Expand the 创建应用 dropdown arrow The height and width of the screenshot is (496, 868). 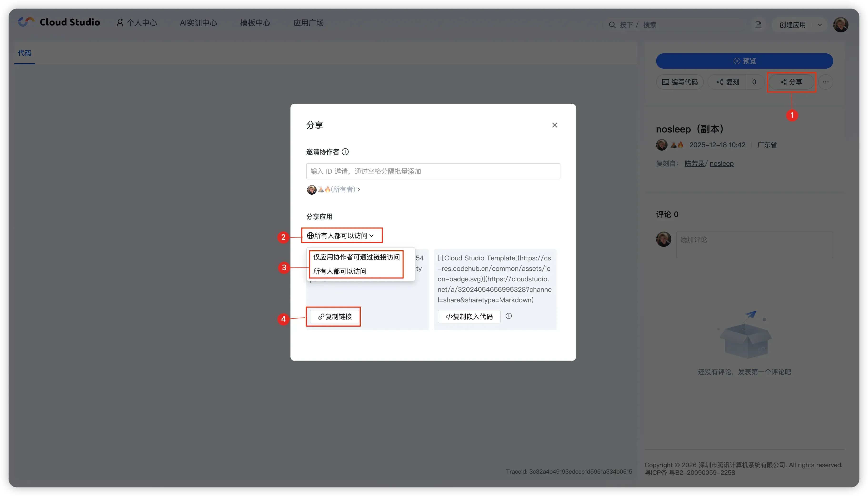(x=820, y=25)
